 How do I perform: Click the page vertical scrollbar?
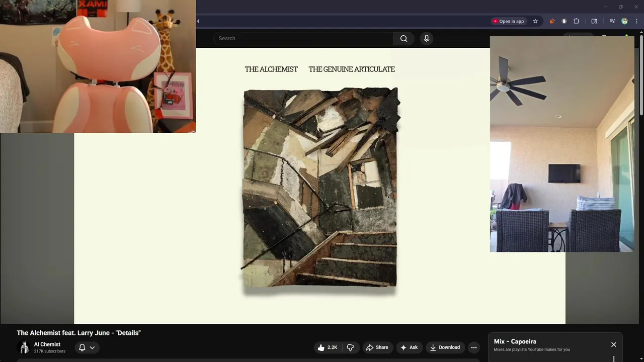coord(641,75)
